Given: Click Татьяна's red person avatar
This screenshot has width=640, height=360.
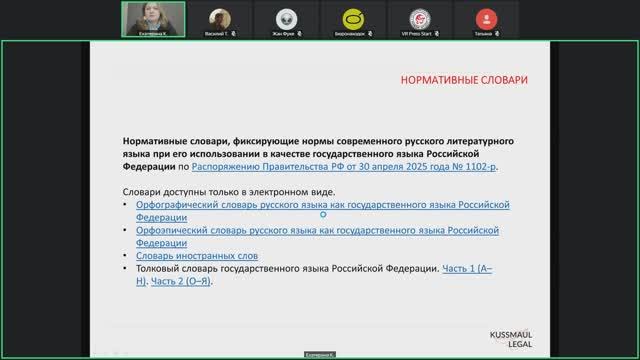Looking at the screenshot, I should [486, 19].
